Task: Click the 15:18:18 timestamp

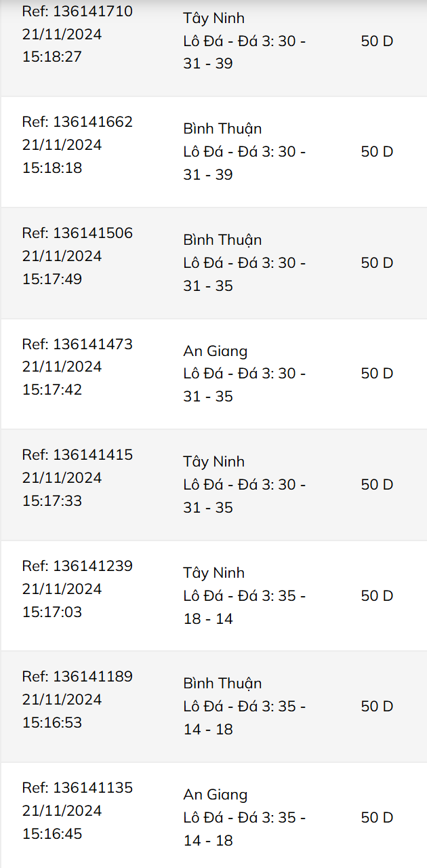Action: coord(52,167)
